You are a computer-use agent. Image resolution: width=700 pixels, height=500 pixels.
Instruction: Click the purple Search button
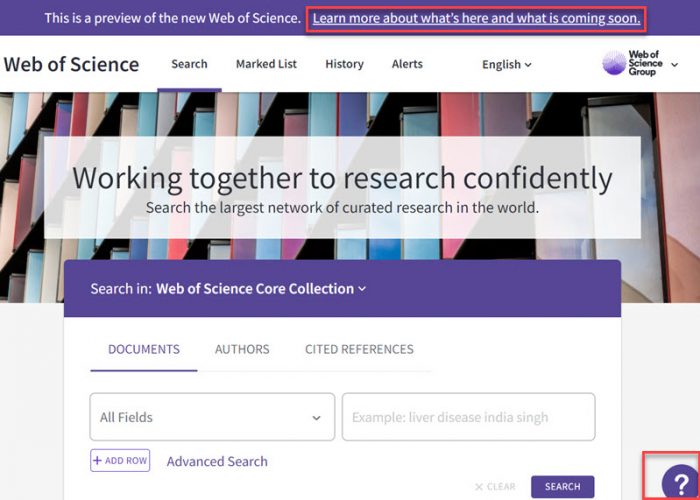[x=562, y=487]
